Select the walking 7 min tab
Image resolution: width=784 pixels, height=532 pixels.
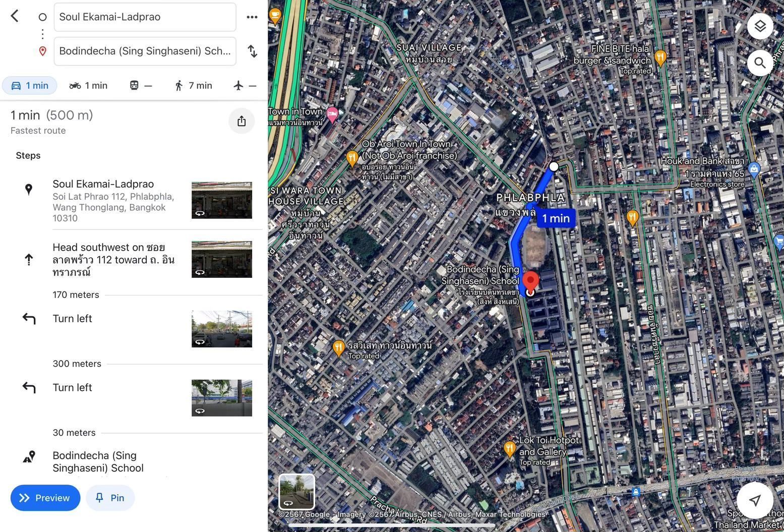pos(194,85)
